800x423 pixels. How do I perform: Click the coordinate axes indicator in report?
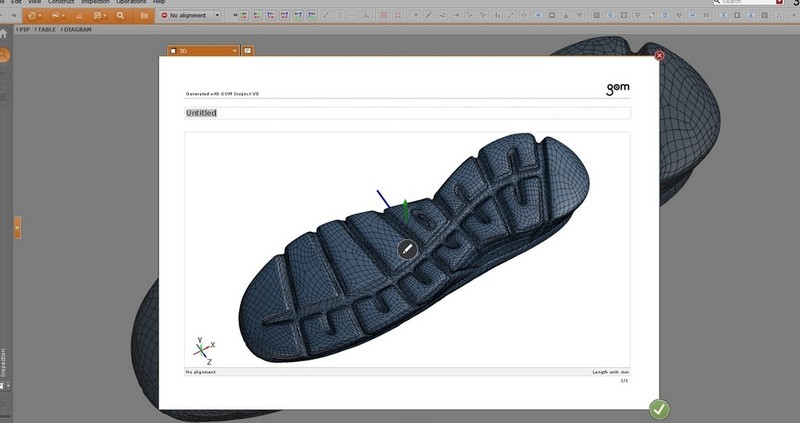201,349
